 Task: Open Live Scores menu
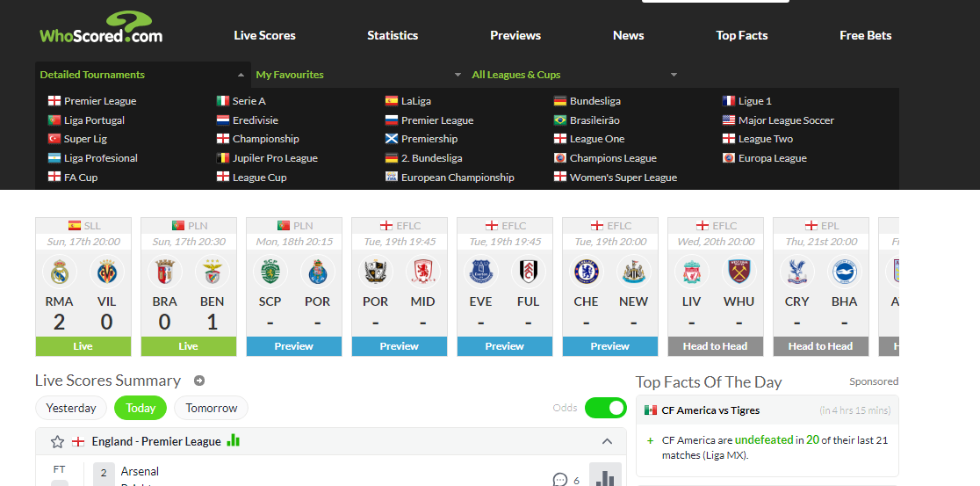pyautogui.click(x=264, y=36)
